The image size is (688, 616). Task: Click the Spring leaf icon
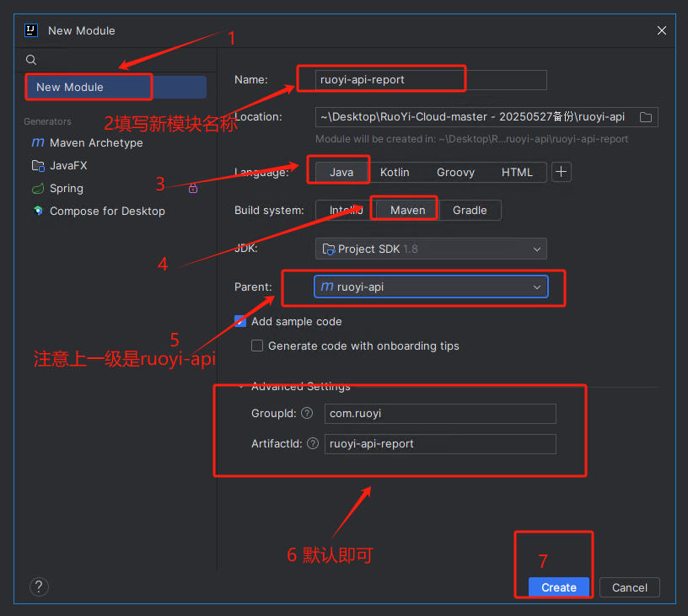[x=38, y=189]
